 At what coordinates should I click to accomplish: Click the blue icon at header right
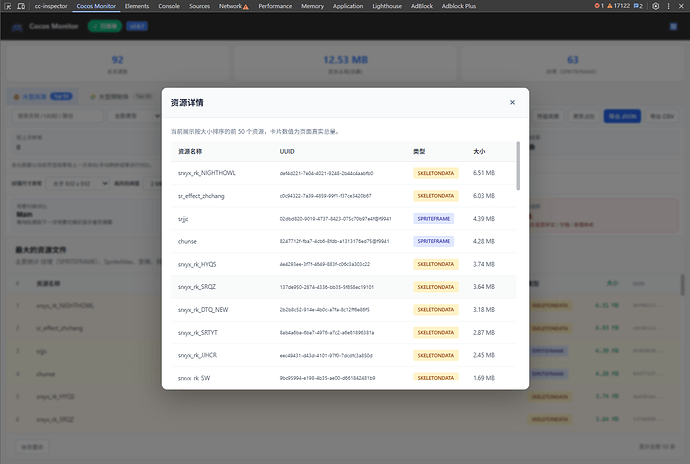pos(673,26)
